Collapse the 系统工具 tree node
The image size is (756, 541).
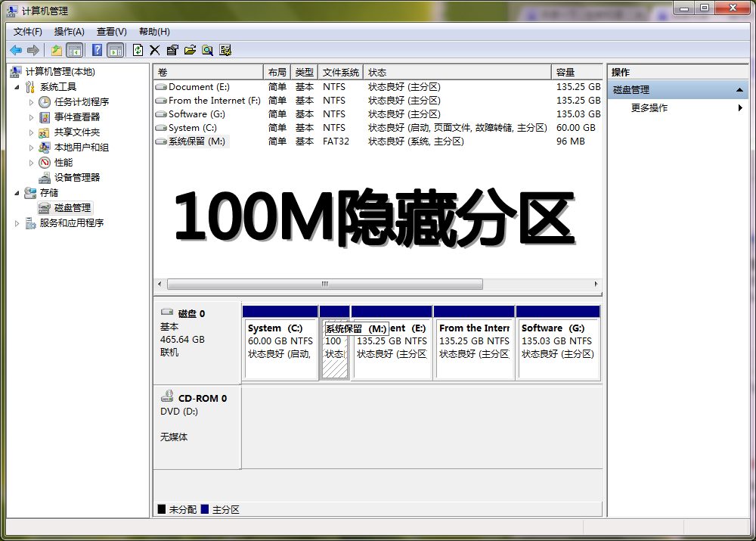[x=18, y=87]
